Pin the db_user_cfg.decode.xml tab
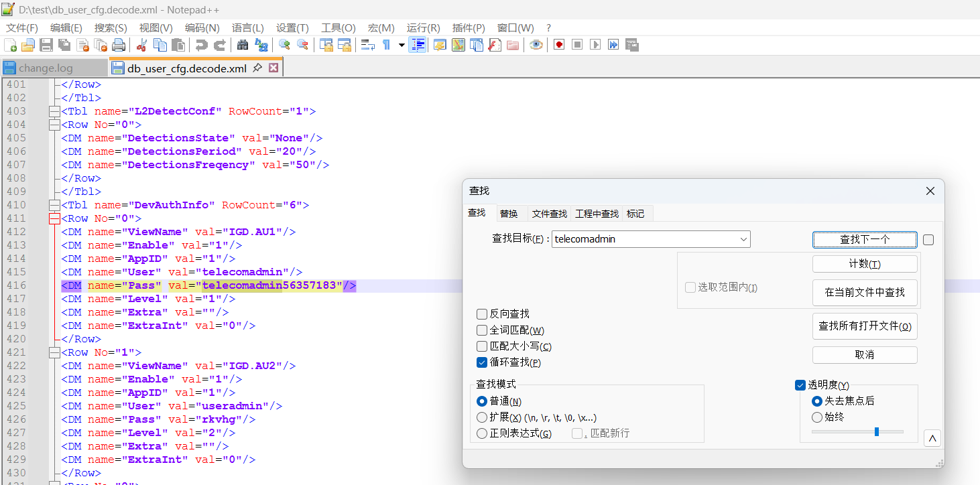Screen dimensions: 980x485 click(x=257, y=68)
